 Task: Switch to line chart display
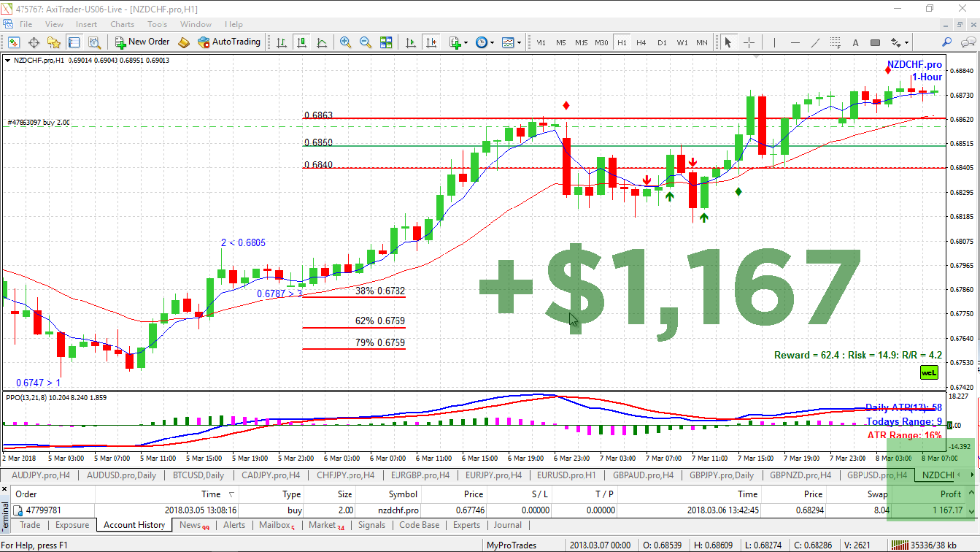[x=322, y=42]
